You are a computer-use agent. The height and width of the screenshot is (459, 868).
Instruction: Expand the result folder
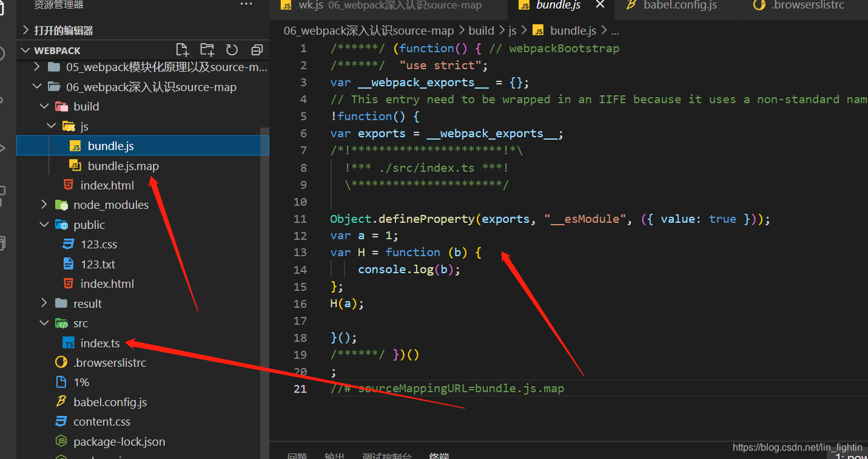click(44, 304)
